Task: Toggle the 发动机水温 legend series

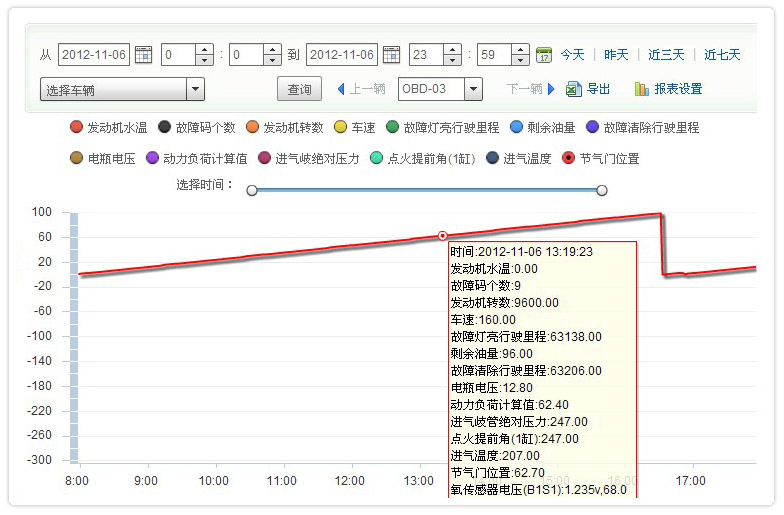Action: (76, 127)
